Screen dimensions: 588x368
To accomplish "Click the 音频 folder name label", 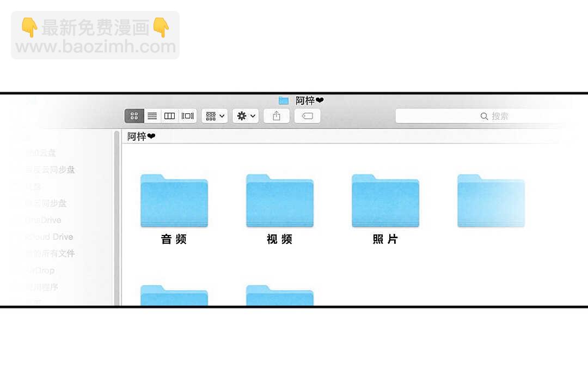I will point(174,239).
